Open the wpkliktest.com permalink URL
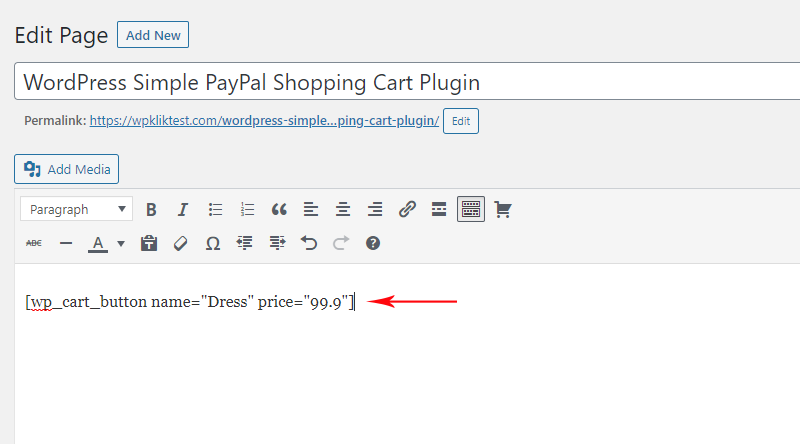800x444 pixels. click(x=264, y=120)
